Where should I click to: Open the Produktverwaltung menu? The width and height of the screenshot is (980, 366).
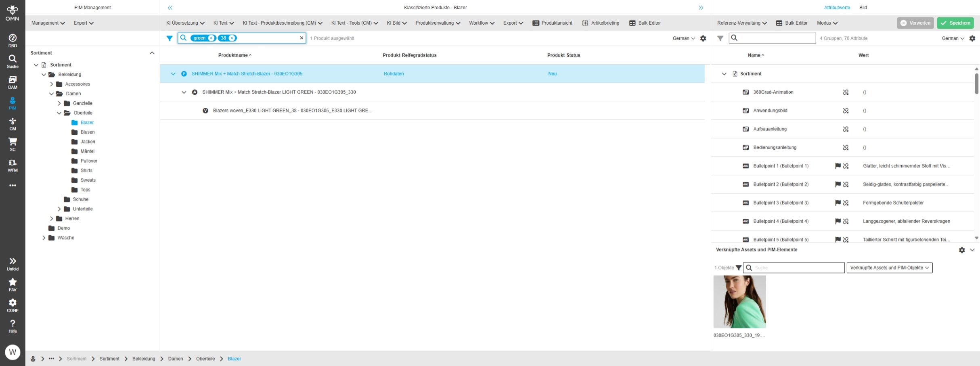[x=438, y=23]
